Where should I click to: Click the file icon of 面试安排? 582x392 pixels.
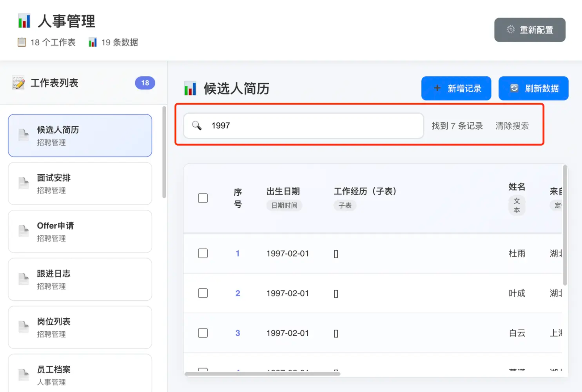pos(23,183)
